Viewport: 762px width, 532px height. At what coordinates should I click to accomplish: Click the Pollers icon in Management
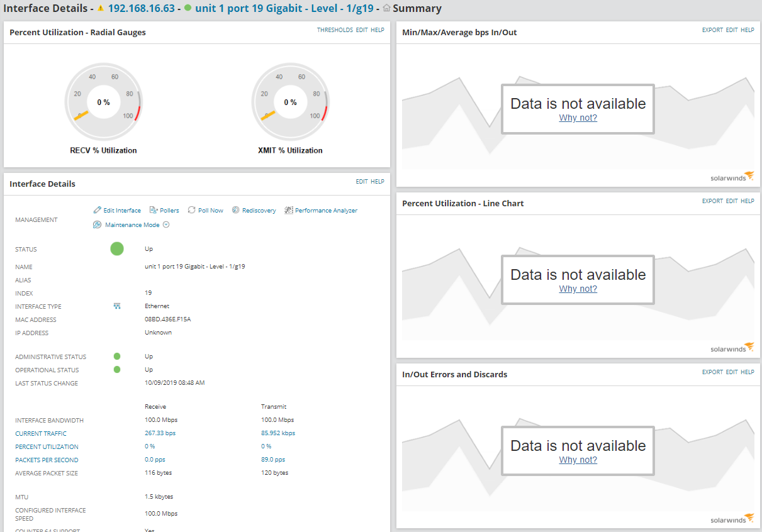[154, 210]
